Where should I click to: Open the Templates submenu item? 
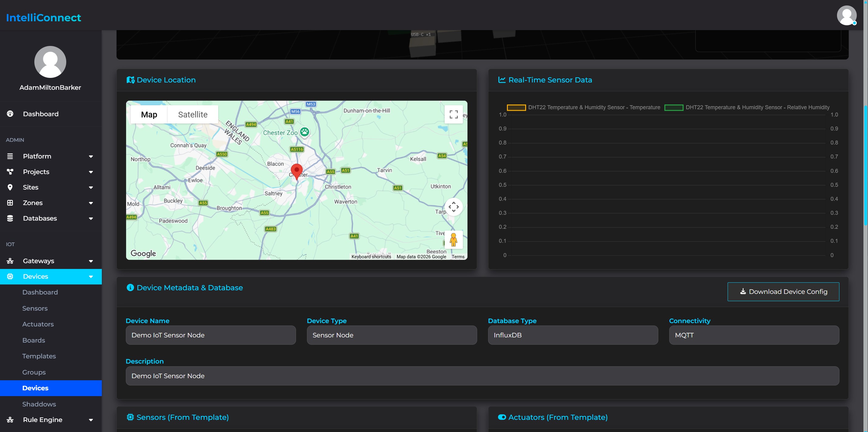[39, 356]
